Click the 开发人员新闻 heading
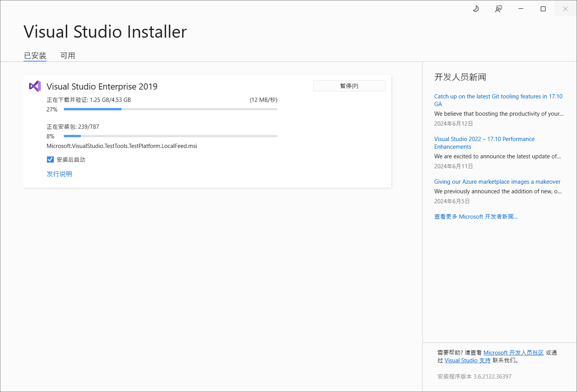Screen dimensions: 577x392 [x=460, y=77]
